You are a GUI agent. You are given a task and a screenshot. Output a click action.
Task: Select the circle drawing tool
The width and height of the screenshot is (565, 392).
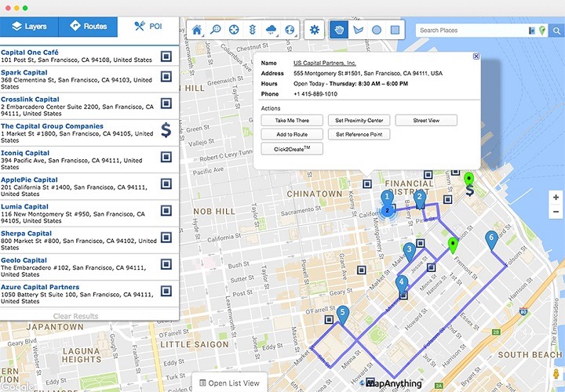377,30
